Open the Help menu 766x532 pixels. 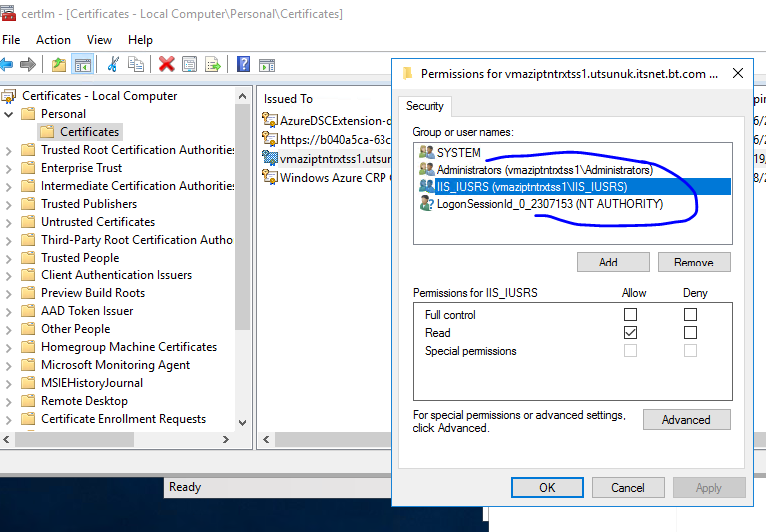pyautogui.click(x=140, y=40)
